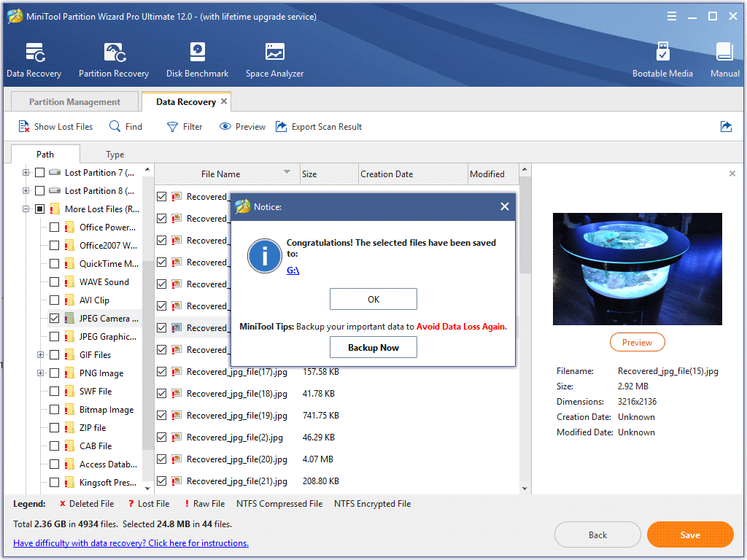This screenshot has height=560, width=747.
Task: Click the Preview eye toolbar item
Action: coord(242,127)
